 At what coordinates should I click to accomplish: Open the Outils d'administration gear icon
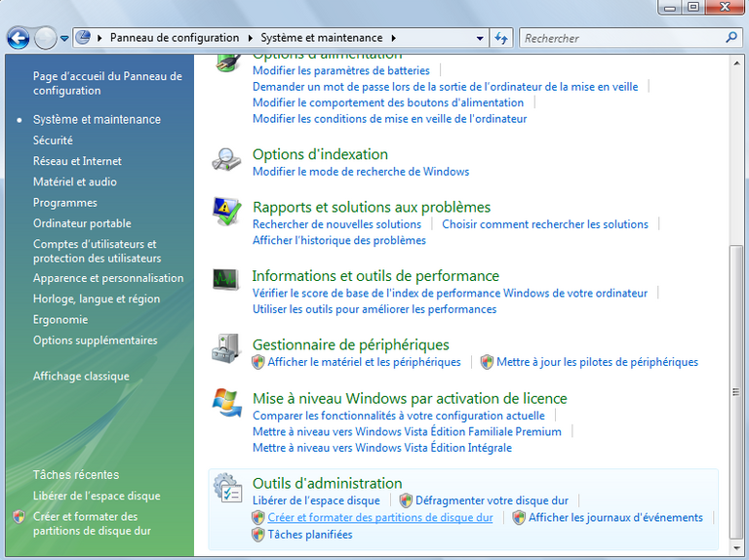[x=228, y=488]
